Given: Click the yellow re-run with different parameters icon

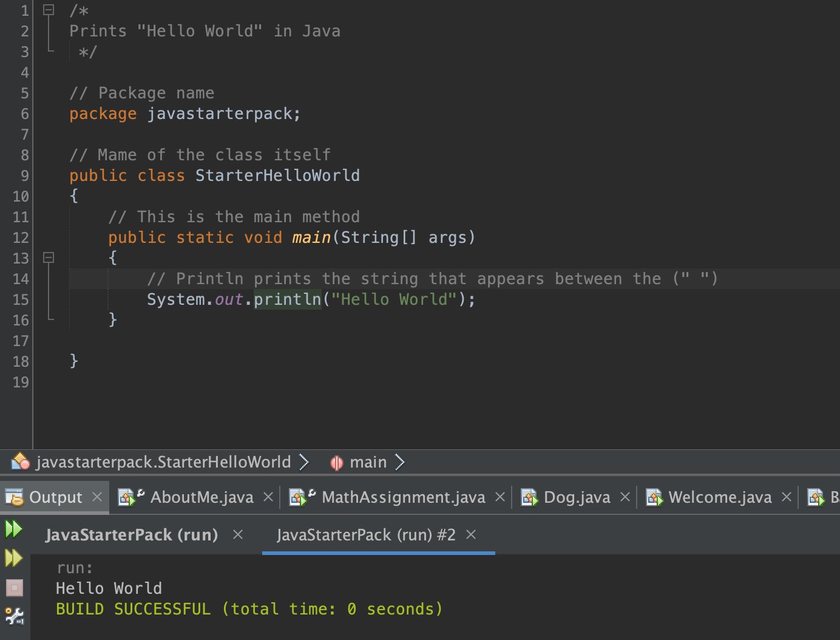Looking at the screenshot, I should click(13, 557).
